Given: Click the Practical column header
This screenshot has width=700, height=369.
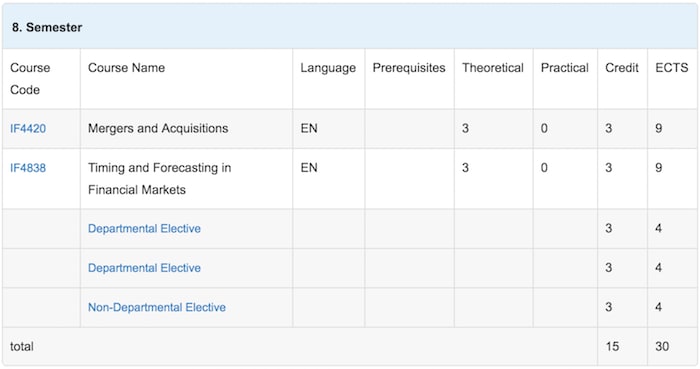Looking at the screenshot, I should tap(565, 68).
